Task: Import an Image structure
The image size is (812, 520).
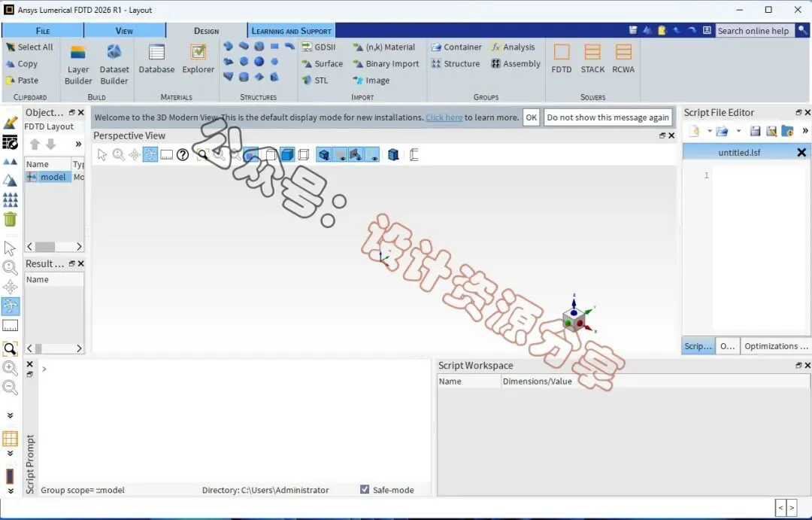Action: click(371, 81)
